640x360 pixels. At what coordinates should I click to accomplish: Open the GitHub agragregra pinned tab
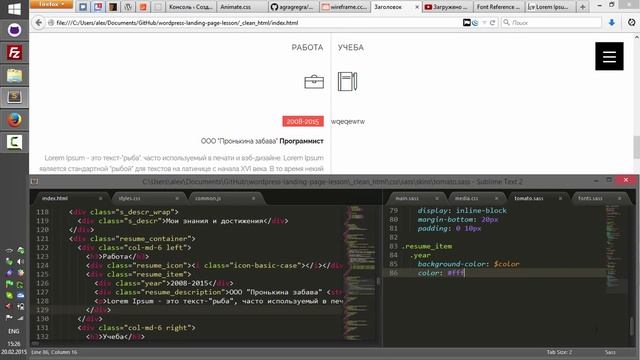click(x=293, y=7)
